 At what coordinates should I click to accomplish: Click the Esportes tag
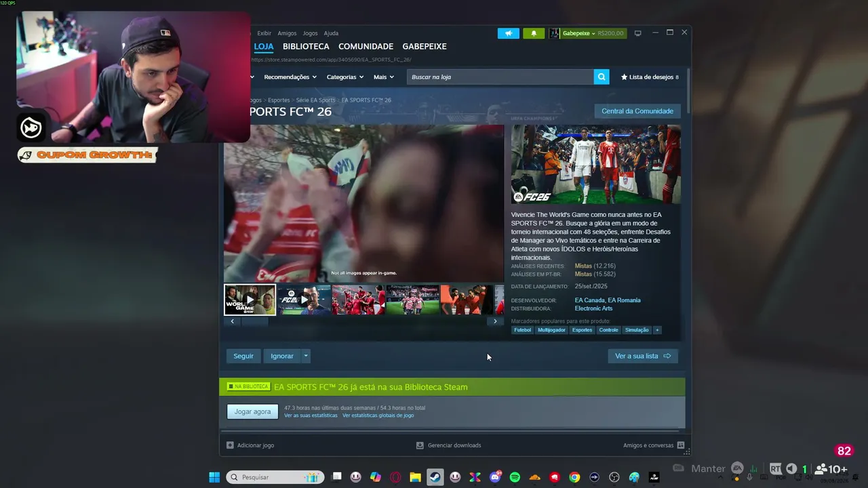[582, 330]
